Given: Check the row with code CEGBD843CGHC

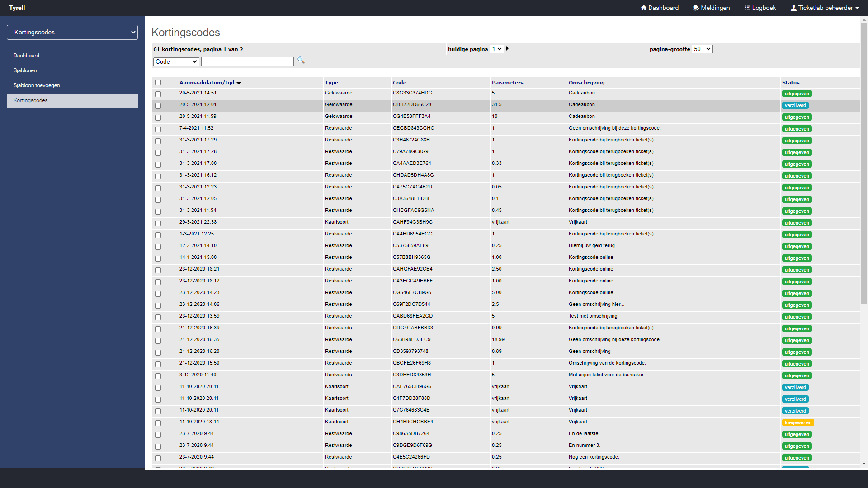Looking at the screenshot, I should 158,130.
